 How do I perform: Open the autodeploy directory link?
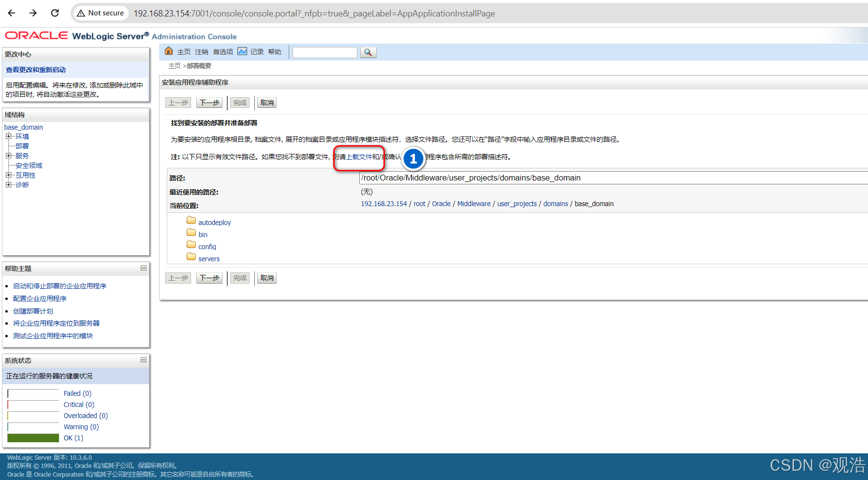pyautogui.click(x=215, y=223)
